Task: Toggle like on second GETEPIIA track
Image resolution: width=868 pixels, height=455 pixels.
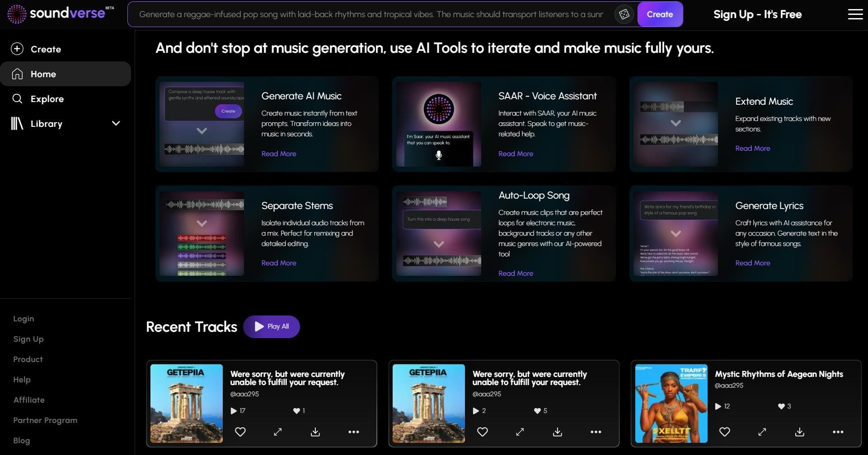Action: coord(483,432)
